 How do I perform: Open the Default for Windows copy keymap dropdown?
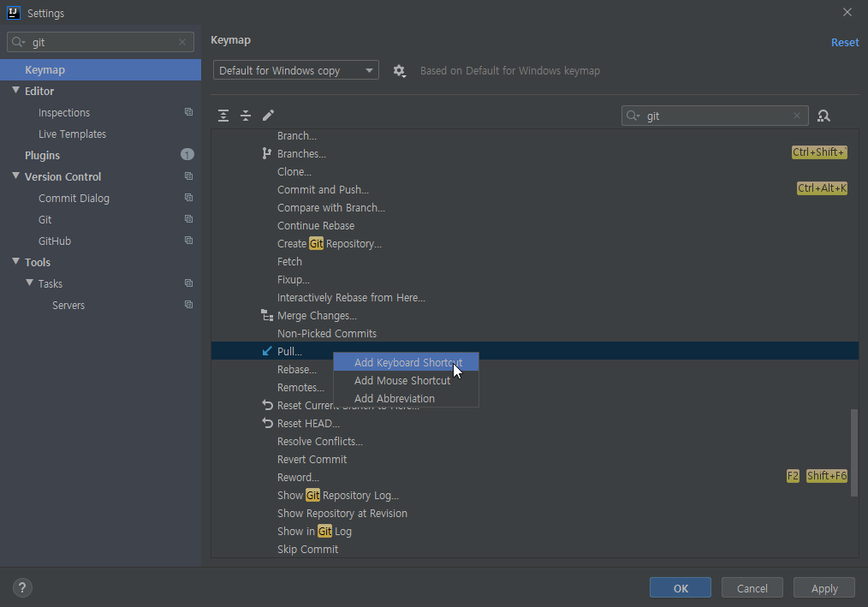tap(295, 70)
